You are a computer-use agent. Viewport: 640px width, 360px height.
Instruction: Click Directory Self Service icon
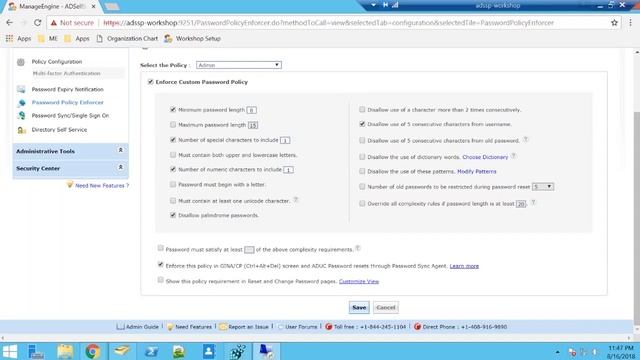pos(22,130)
